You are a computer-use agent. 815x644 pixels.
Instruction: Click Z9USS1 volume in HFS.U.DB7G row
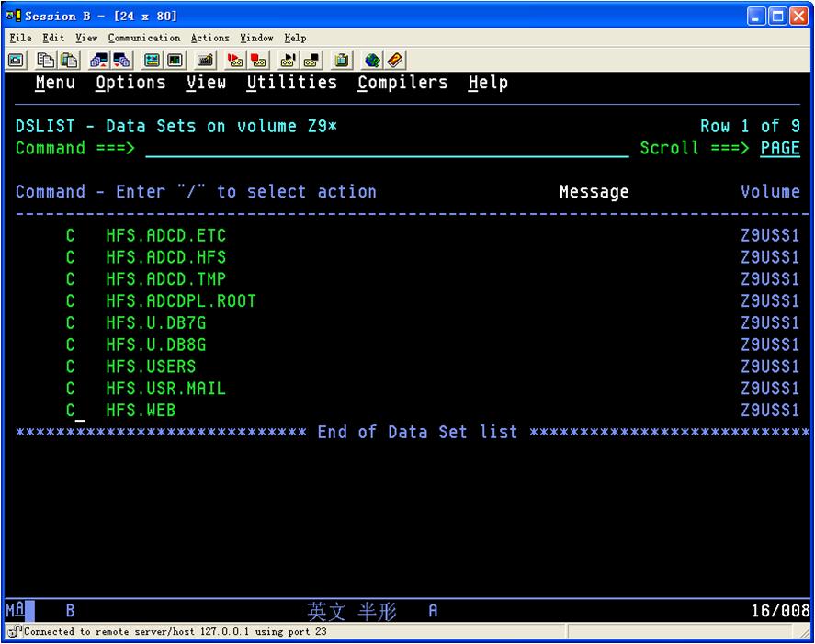[770, 322]
